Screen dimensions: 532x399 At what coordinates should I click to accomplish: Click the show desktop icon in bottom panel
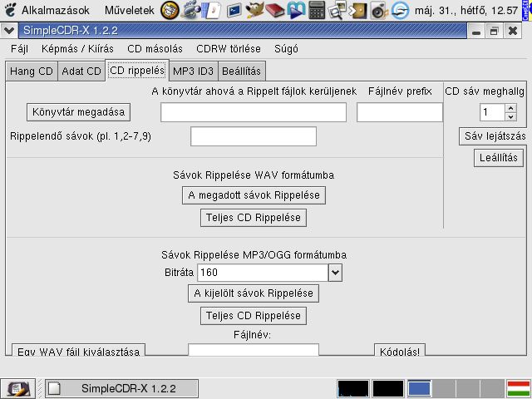point(18,388)
